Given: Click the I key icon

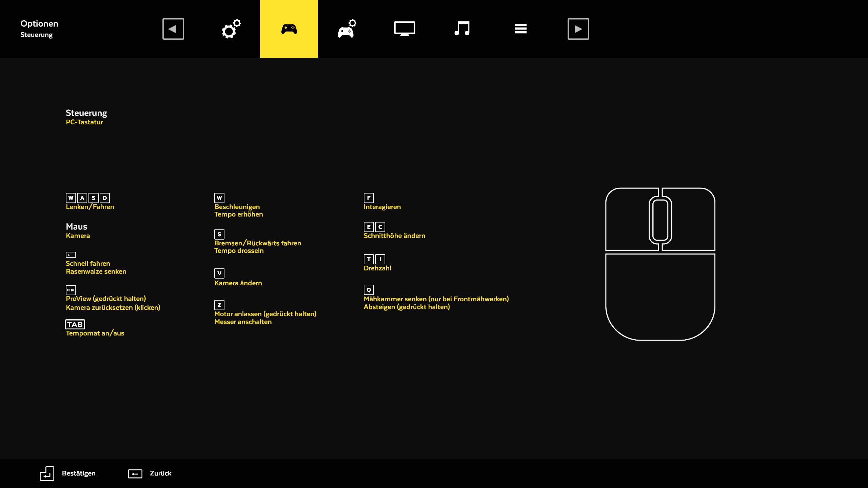Looking at the screenshot, I should click(x=380, y=259).
